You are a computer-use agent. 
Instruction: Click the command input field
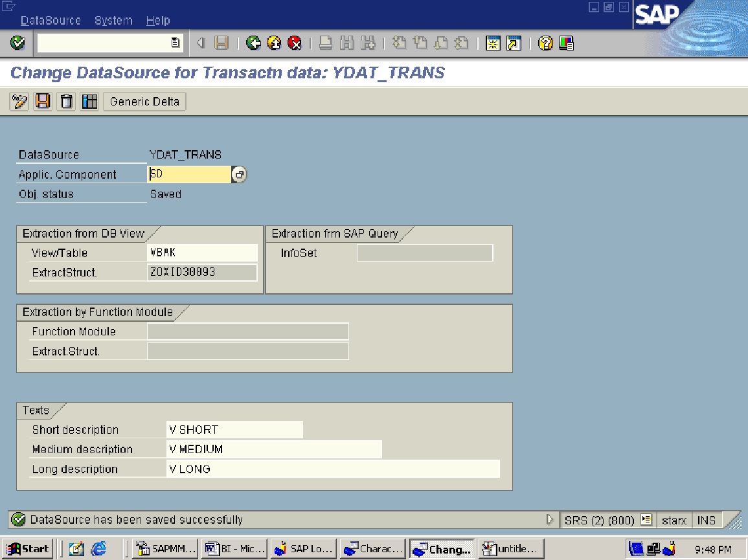[x=104, y=43]
